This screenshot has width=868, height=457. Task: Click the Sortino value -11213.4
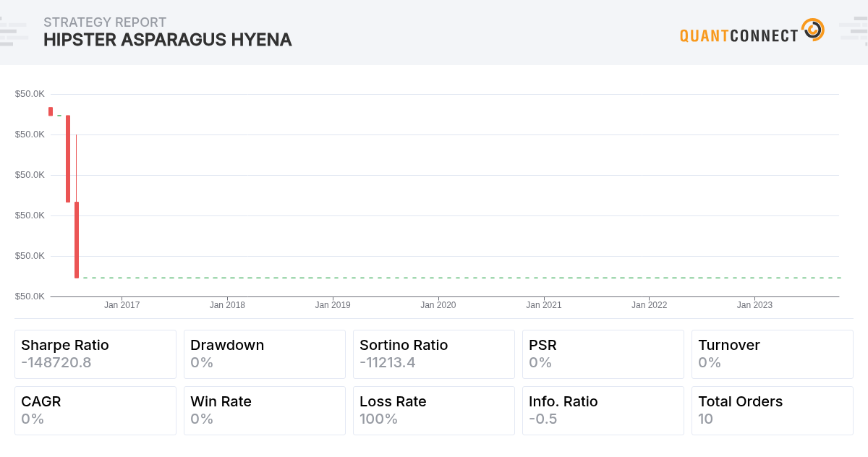(388, 362)
